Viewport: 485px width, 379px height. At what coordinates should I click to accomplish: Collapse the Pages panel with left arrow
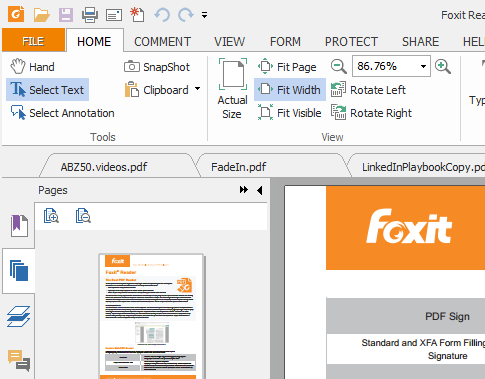click(x=260, y=190)
